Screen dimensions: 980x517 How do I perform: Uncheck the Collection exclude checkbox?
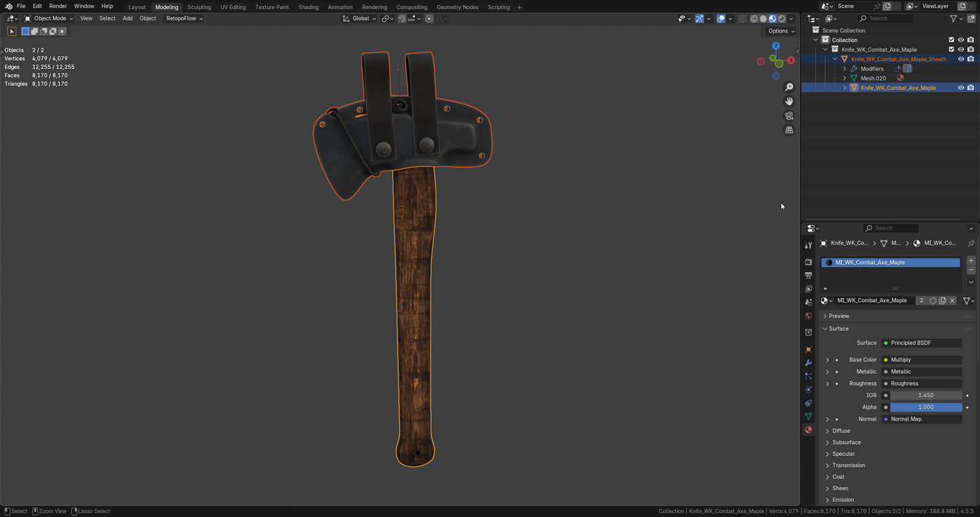tap(951, 40)
